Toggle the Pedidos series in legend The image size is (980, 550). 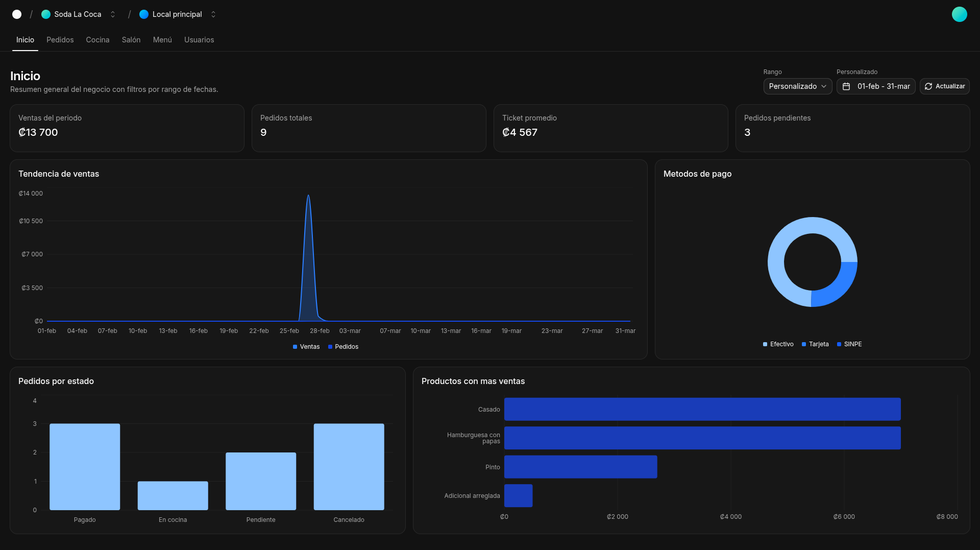[x=343, y=347]
